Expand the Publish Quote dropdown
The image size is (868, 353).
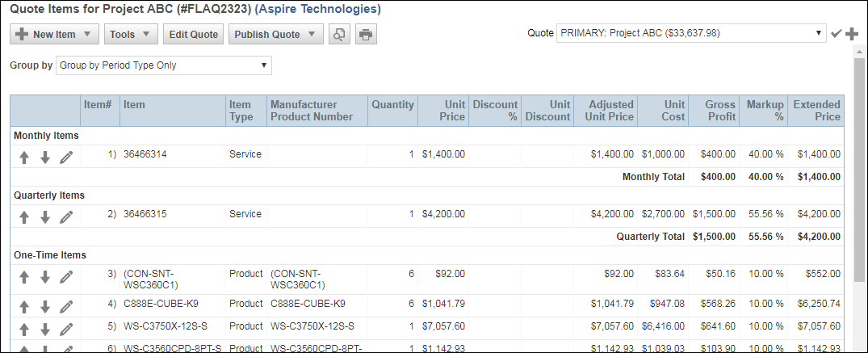(x=275, y=35)
